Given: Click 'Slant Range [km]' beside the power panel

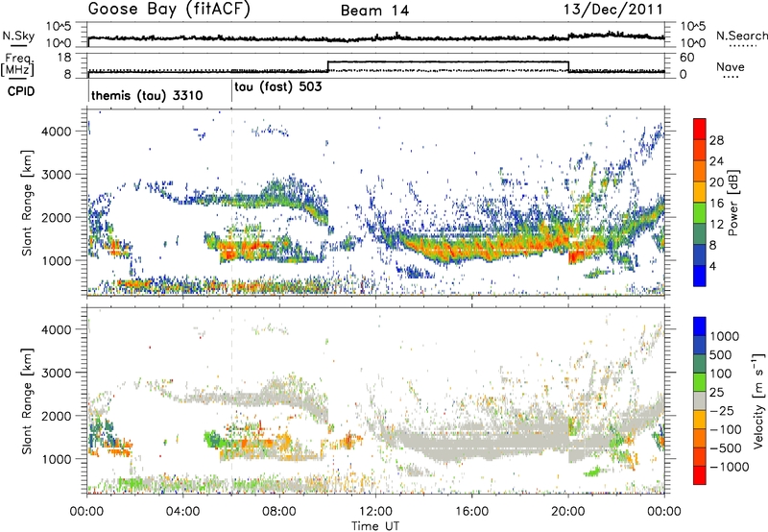Looking at the screenshot, I should point(27,203).
